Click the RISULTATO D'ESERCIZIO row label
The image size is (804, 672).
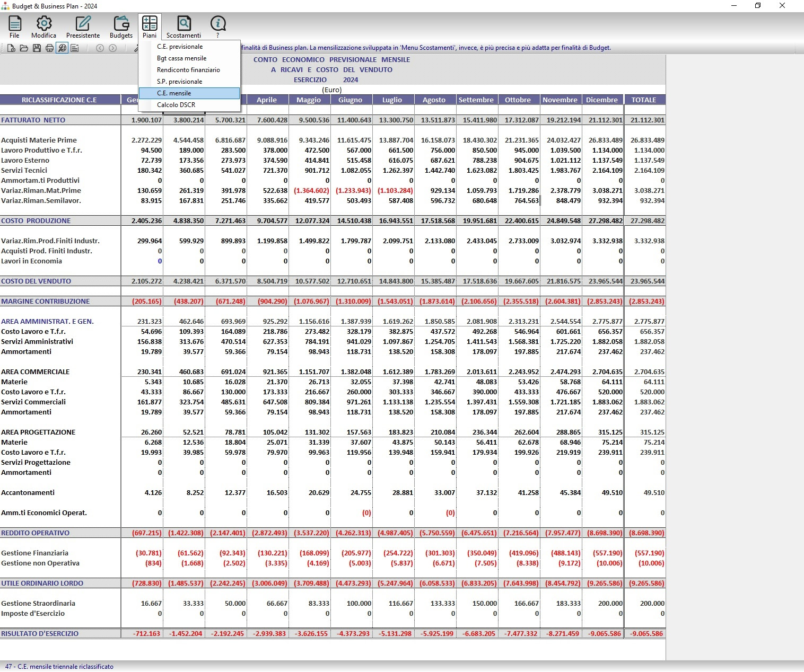pos(40,634)
